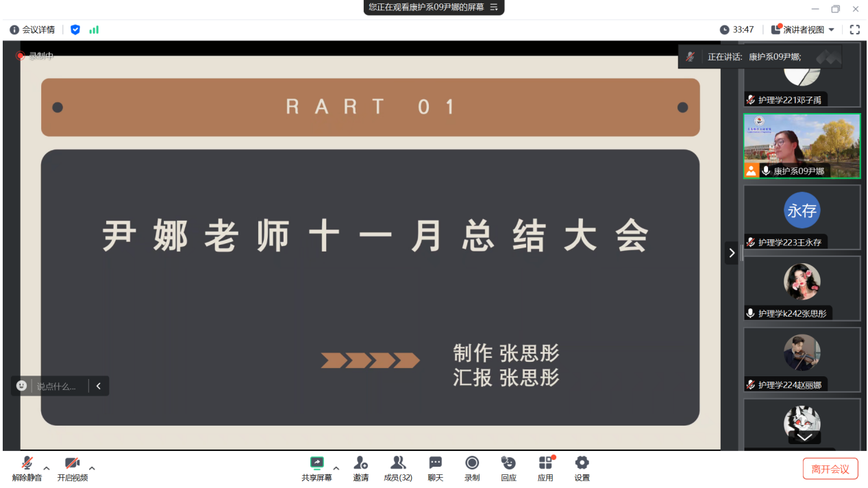The image size is (868, 488).
Task: Open Meeting Details (会议详情)
Action: (x=32, y=29)
